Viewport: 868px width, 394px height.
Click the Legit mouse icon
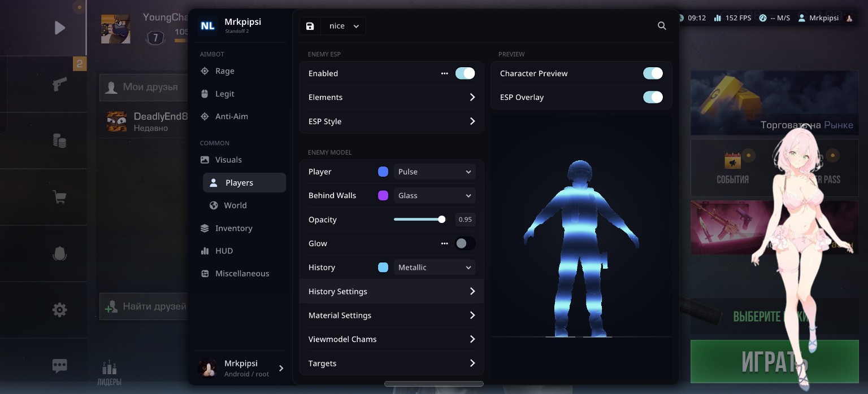[205, 94]
